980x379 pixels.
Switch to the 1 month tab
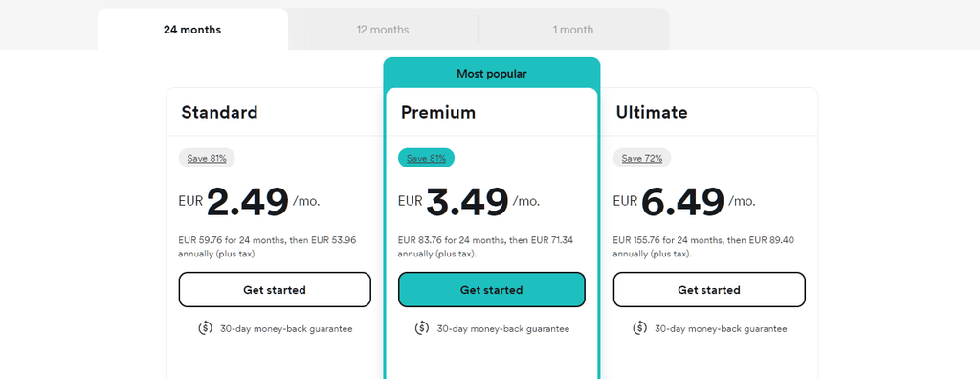click(x=573, y=30)
